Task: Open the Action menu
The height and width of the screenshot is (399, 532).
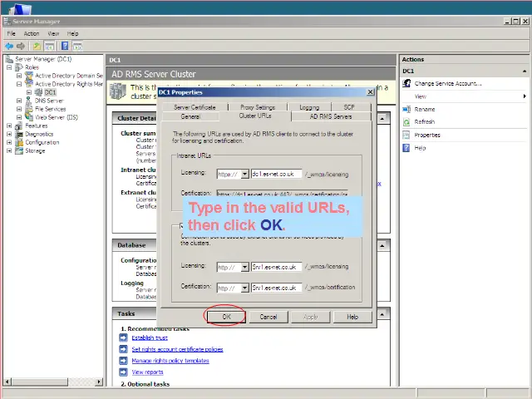Action: pyautogui.click(x=32, y=33)
